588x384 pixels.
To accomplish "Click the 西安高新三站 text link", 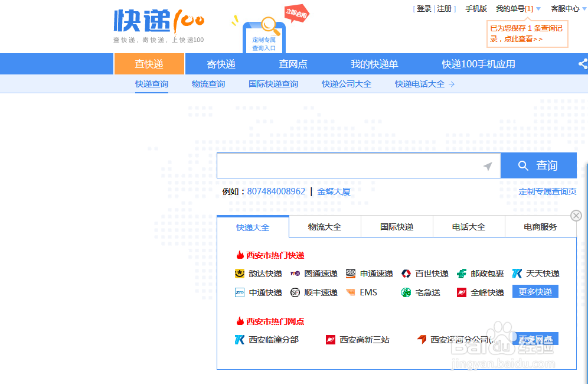I will click(x=364, y=340).
